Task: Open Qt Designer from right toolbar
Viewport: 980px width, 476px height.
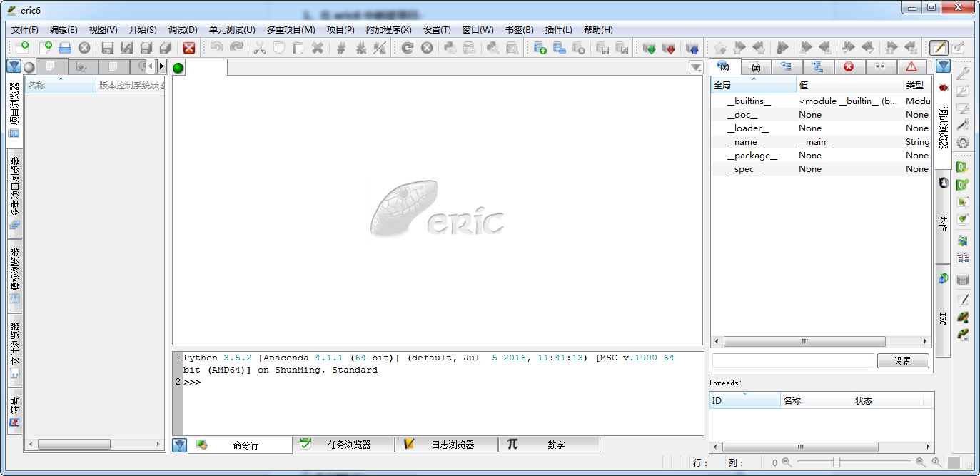Action: pyautogui.click(x=962, y=167)
